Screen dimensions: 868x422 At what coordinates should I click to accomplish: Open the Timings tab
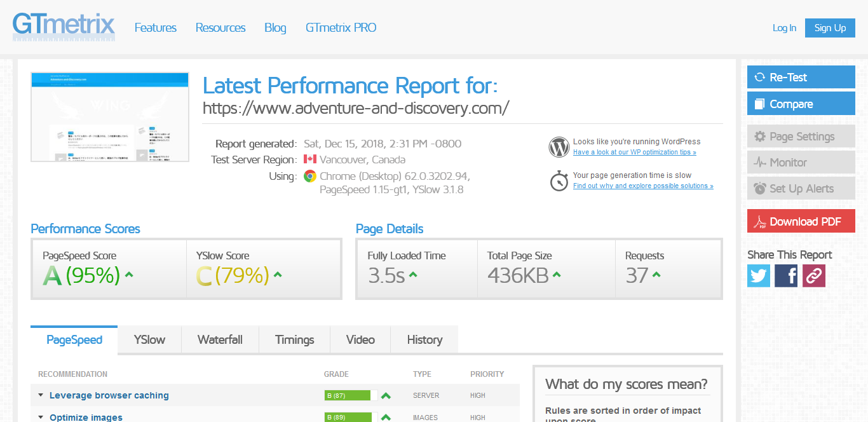coord(295,340)
